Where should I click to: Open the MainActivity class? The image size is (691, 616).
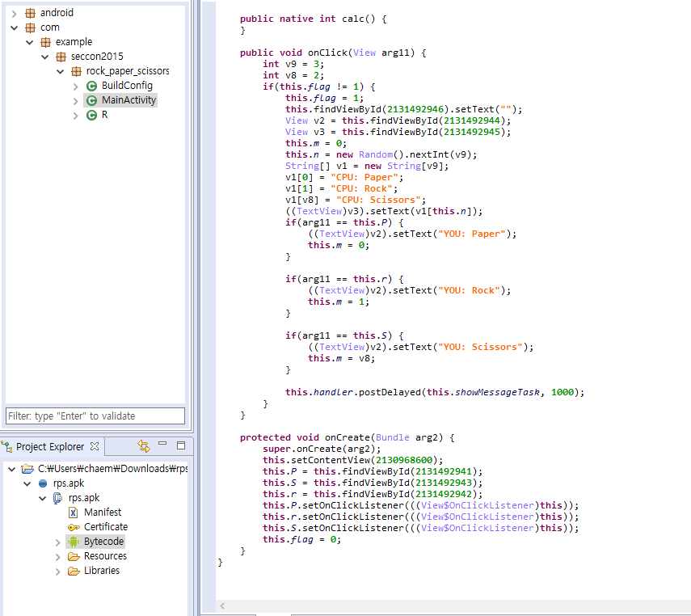click(129, 100)
